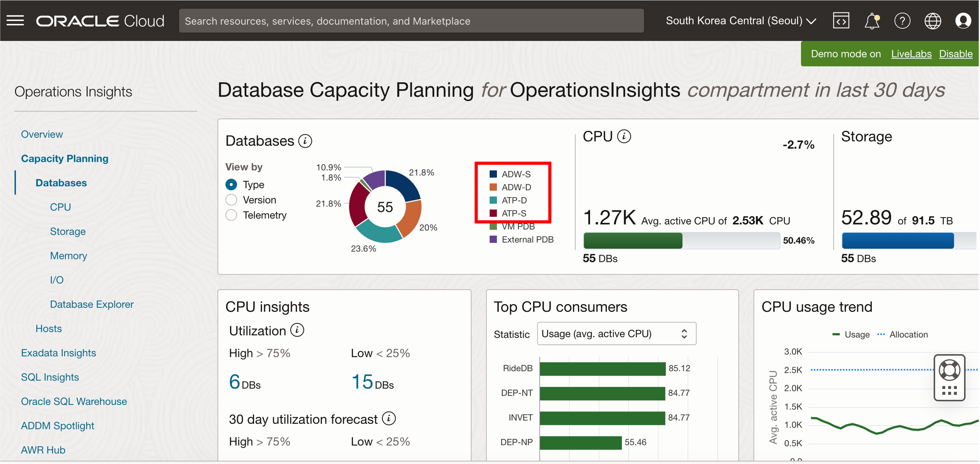The height and width of the screenshot is (464, 980).
Task: Open the language globe icon
Action: click(x=933, y=21)
